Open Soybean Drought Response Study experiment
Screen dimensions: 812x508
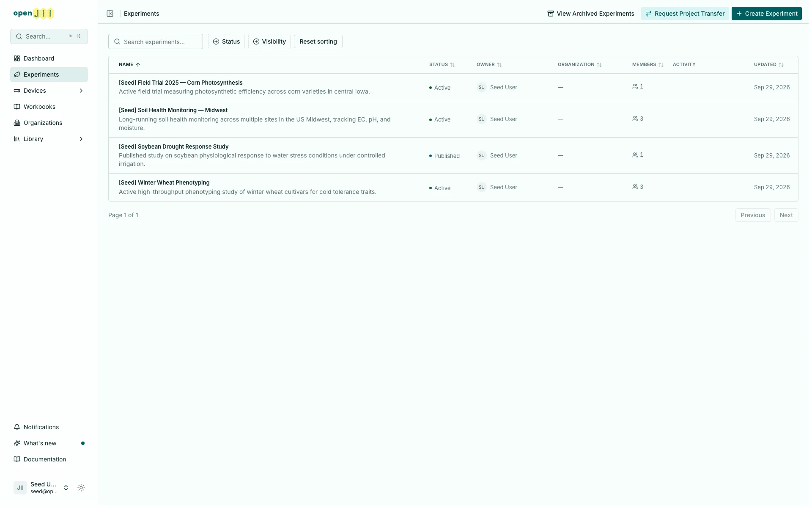pos(173,146)
